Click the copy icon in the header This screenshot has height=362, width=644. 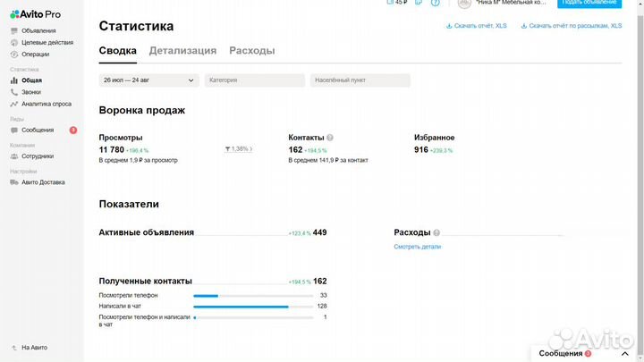click(419, 3)
